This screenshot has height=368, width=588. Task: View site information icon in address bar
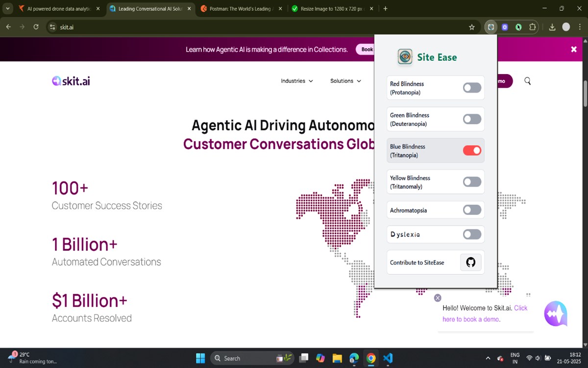tap(52, 27)
